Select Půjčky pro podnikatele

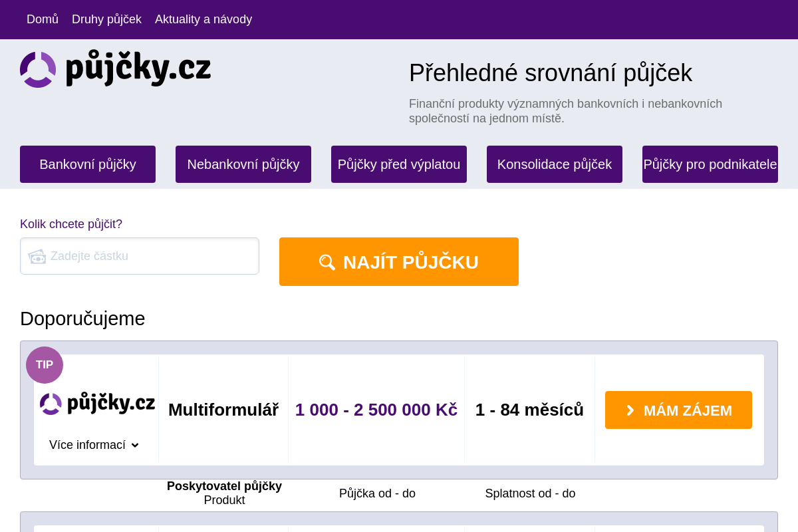[x=710, y=164]
